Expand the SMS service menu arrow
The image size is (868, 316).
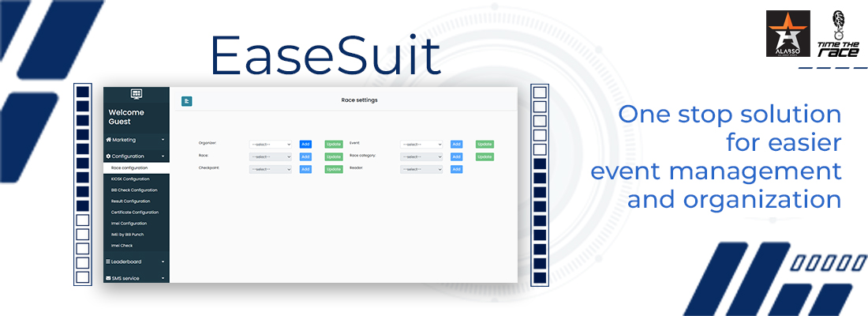point(163,278)
